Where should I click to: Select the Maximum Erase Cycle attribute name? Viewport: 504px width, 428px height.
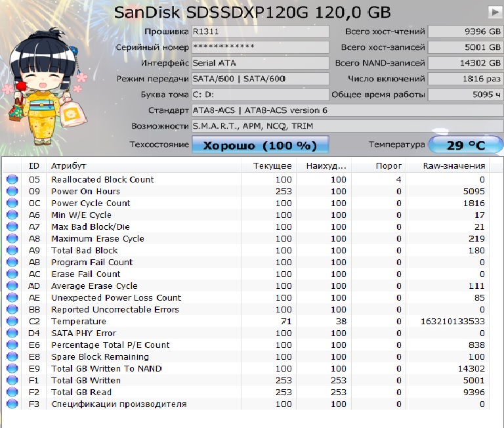tap(98, 238)
